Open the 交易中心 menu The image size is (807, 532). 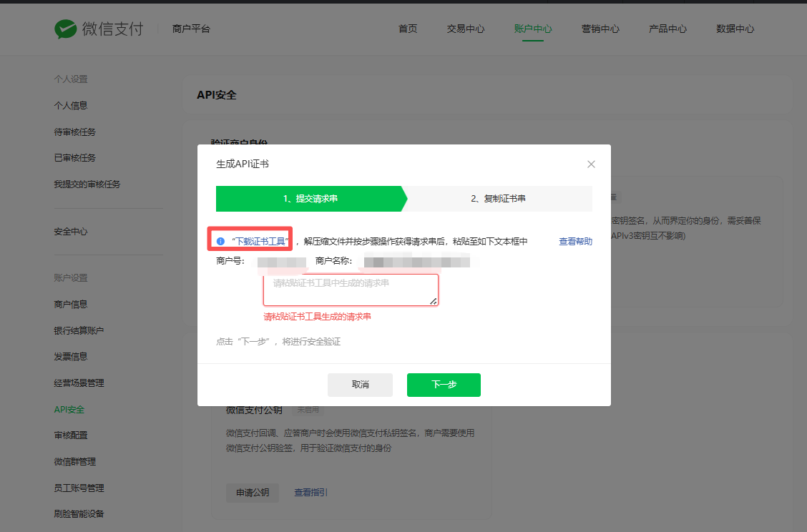click(466, 29)
